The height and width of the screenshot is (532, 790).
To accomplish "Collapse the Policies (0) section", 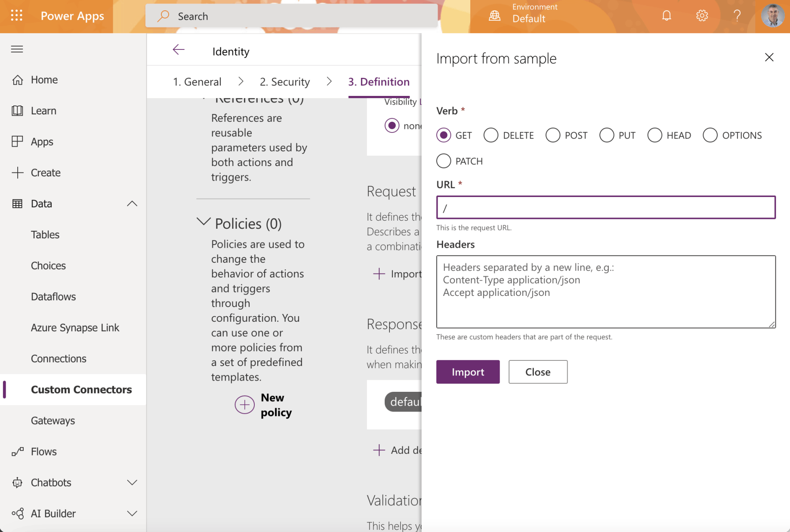I will pyautogui.click(x=204, y=222).
